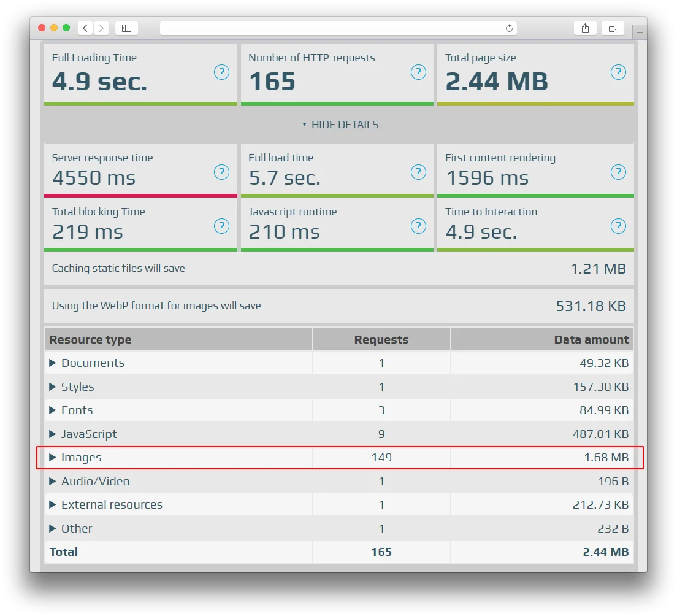Click Time to Interaction help icon
677x616 pixels.
tap(618, 226)
